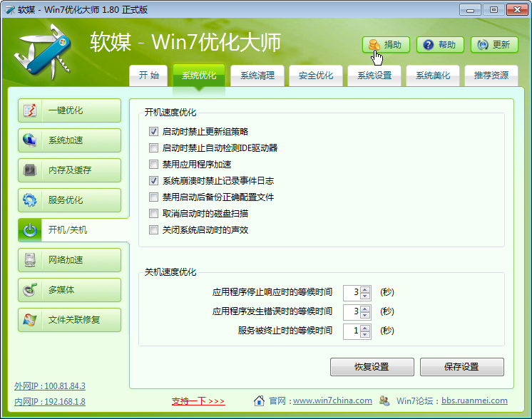Click the title bar app icon
The height and width of the screenshot is (419, 532).
[10, 9]
